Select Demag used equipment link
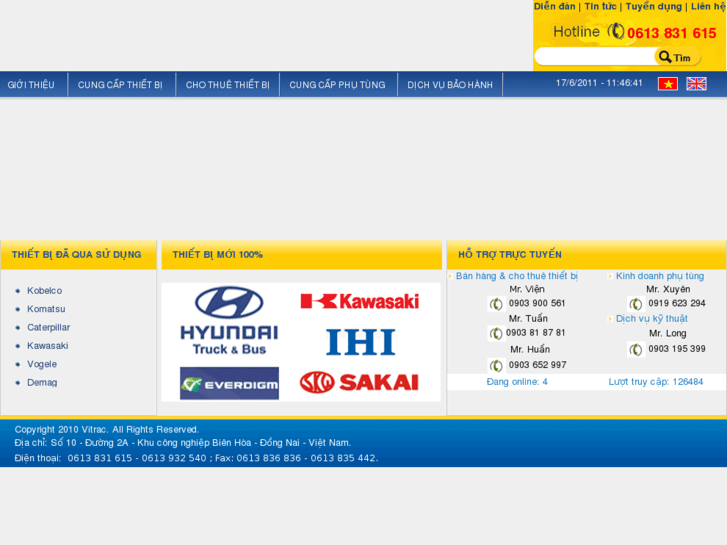 pos(42,383)
